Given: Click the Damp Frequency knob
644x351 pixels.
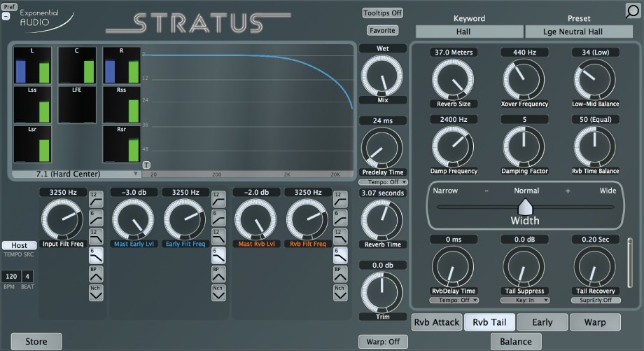Looking at the screenshot, I should point(453,147).
